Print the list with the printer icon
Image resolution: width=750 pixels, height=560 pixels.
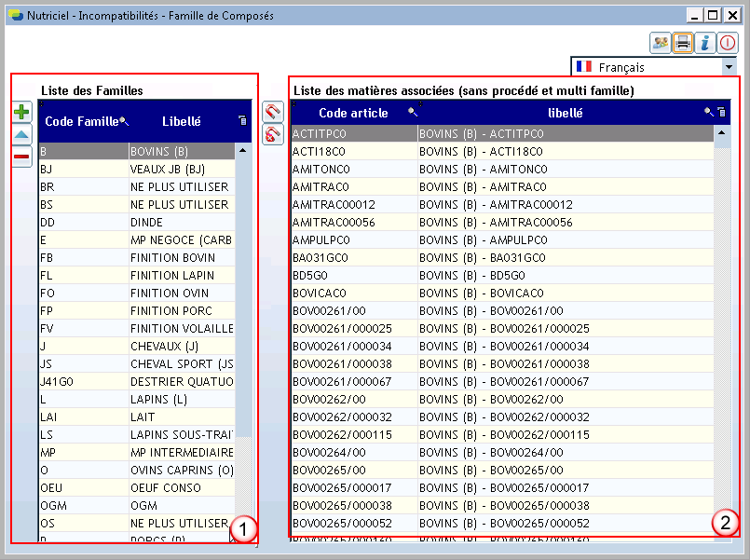point(683,43)
